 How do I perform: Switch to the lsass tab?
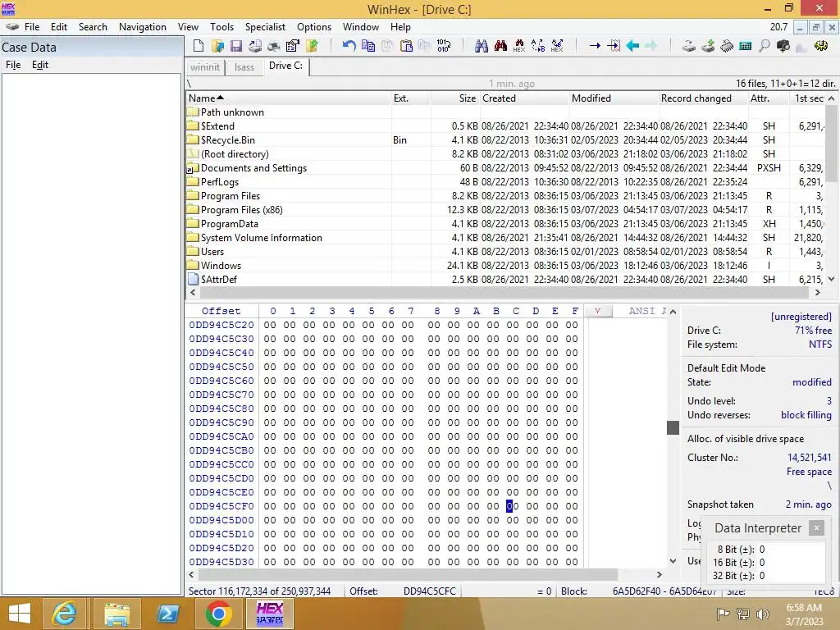click(x=244, y=67)
